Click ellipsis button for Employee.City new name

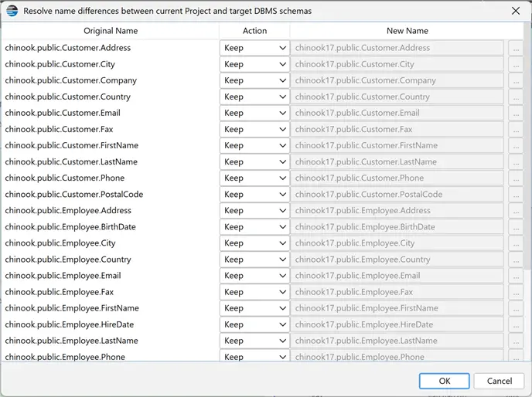pyautogui.click(x=516, y=243)
